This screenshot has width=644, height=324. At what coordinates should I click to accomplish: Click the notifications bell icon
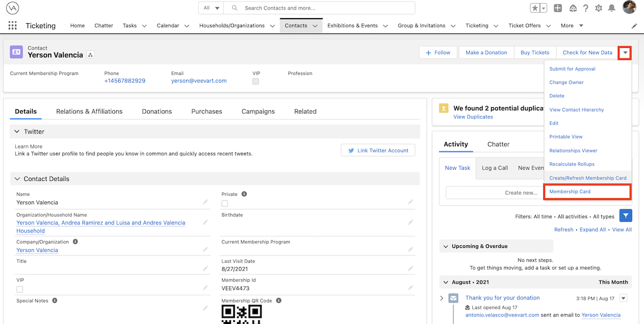(x=612, y=8)
